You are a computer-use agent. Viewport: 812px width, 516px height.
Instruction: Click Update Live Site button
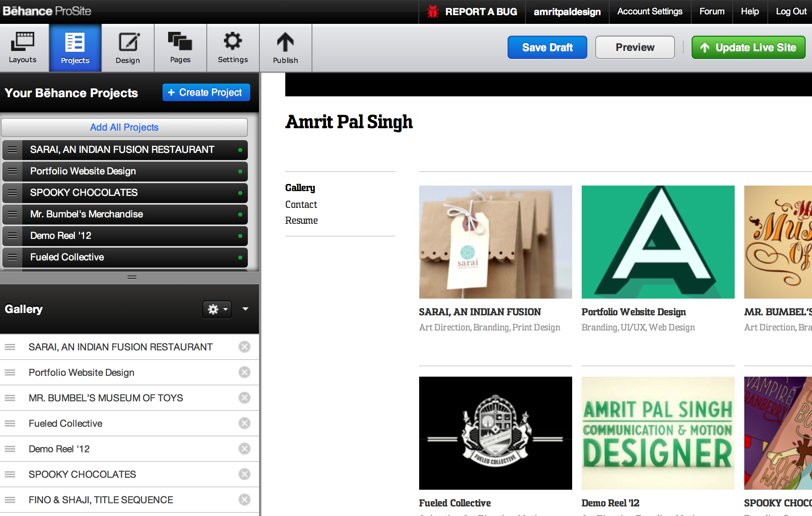pyautogui.click(x=749, y=47)
